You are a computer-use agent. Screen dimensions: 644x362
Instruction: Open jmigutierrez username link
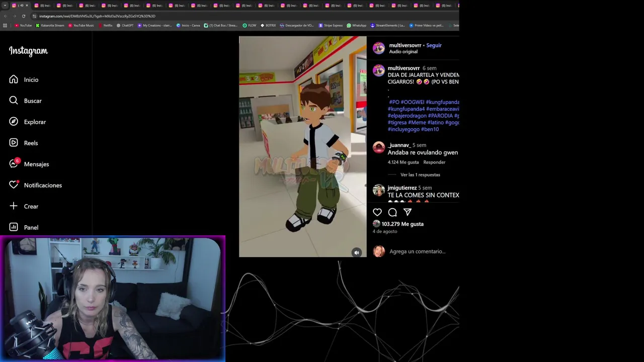(x=402, y=188)
